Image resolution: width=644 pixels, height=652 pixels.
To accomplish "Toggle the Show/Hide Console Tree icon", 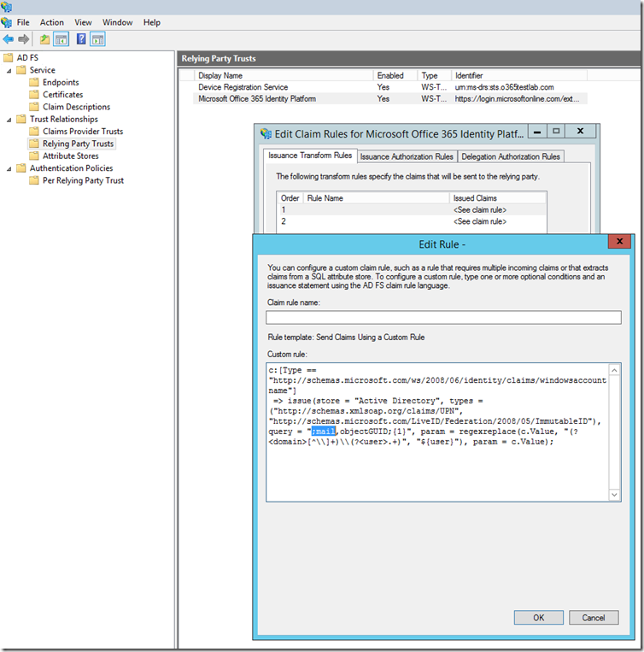I will 61,39.
